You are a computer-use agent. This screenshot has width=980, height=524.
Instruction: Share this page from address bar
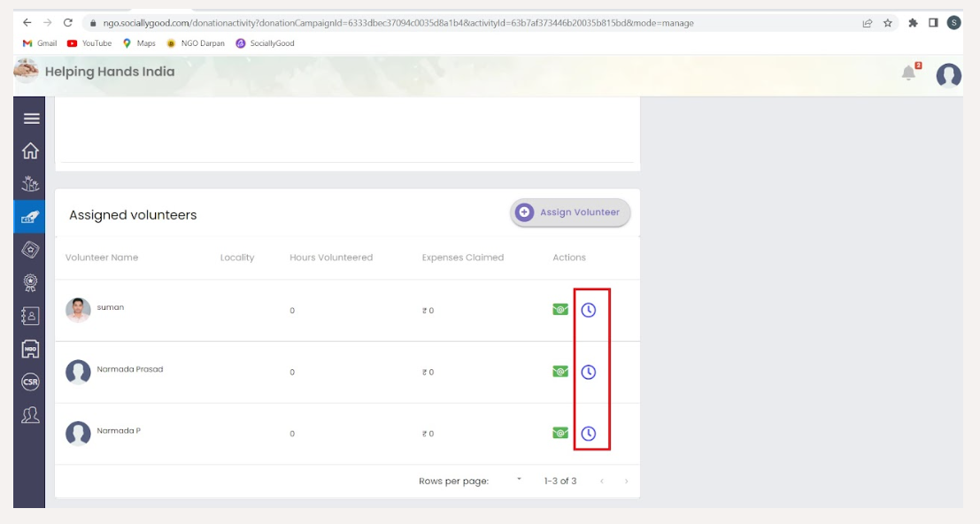pyautogui.click(x=867, y=23)
